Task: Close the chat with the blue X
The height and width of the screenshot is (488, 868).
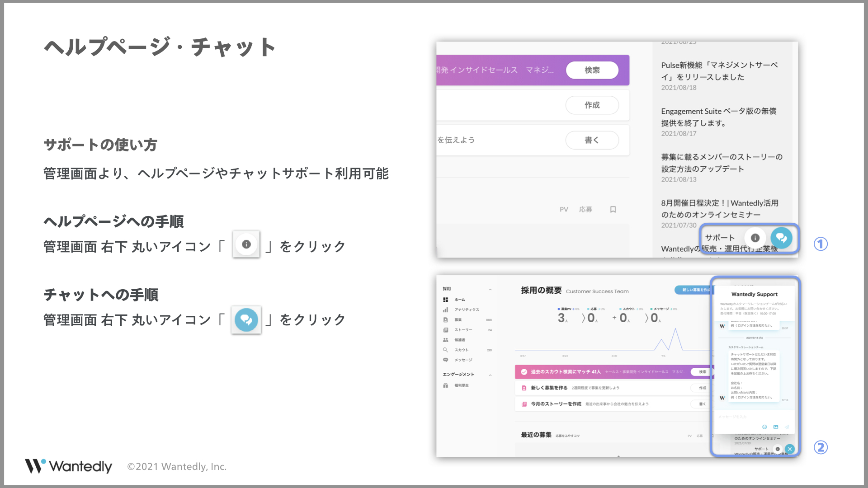Action: click(x=790, y=449)
